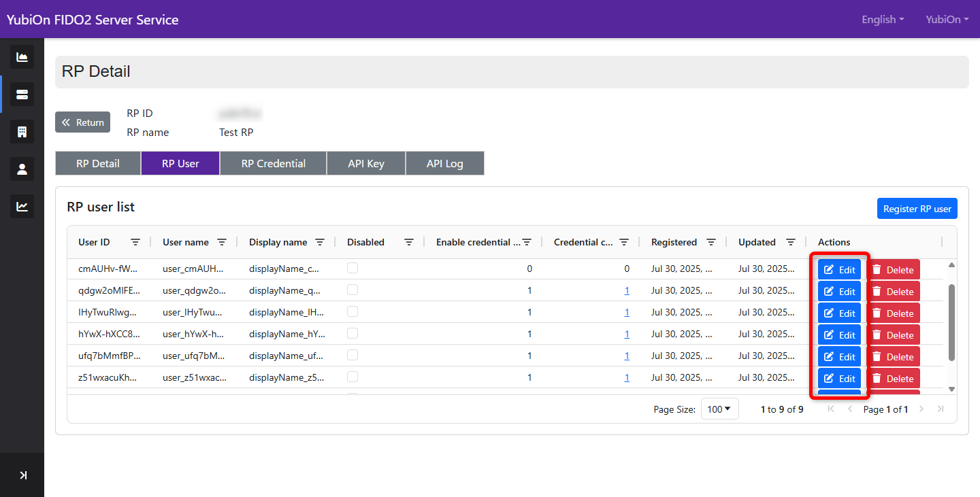Open credential count link for user_z51wxac
The height and width of the screenshot is (497, 980).
[x=627, y=377]
